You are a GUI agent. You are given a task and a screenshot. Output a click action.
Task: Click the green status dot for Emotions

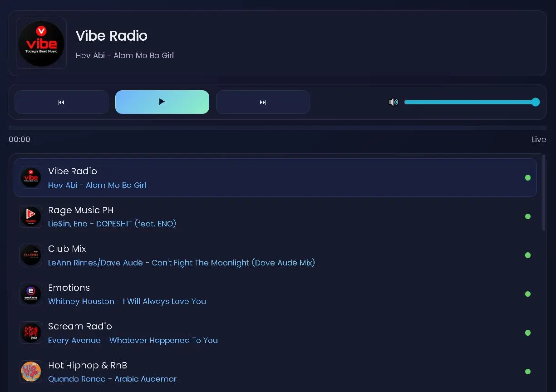pyautogui.click(x=528, y=294)
